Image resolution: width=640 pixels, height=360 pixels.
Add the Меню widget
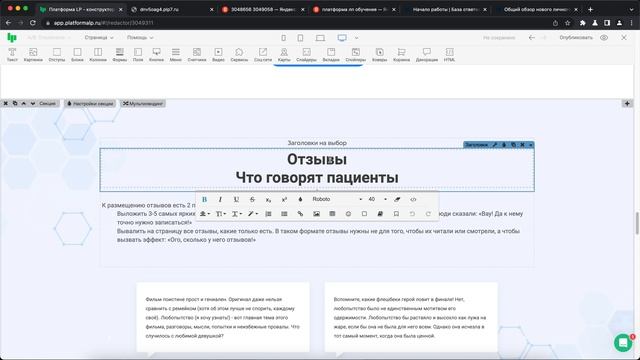(x=176, y=55)
